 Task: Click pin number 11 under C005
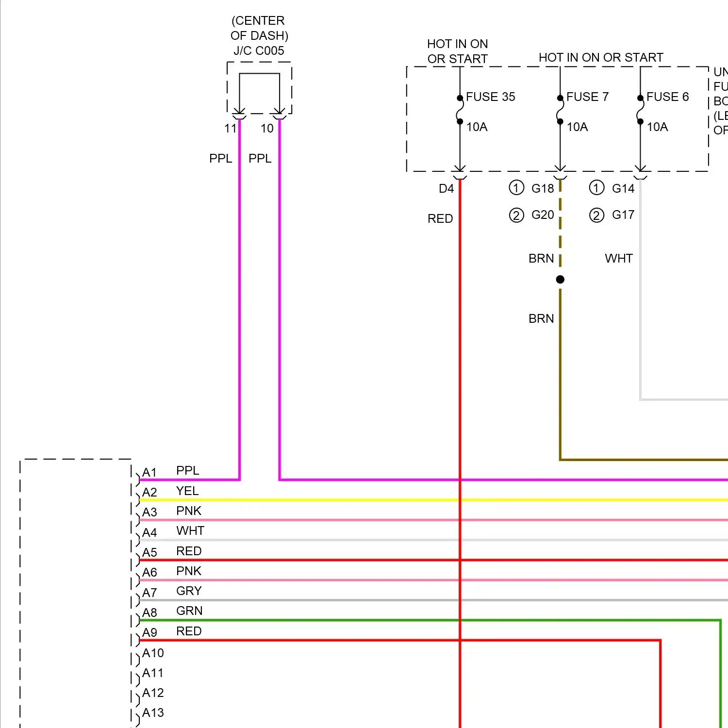(x=230, y=129)
